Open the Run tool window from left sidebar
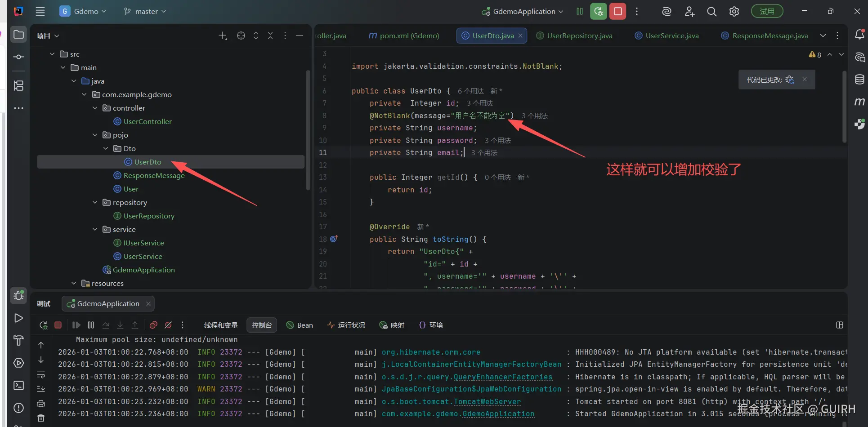The image size is (868, 427). (x=18, y=318)
